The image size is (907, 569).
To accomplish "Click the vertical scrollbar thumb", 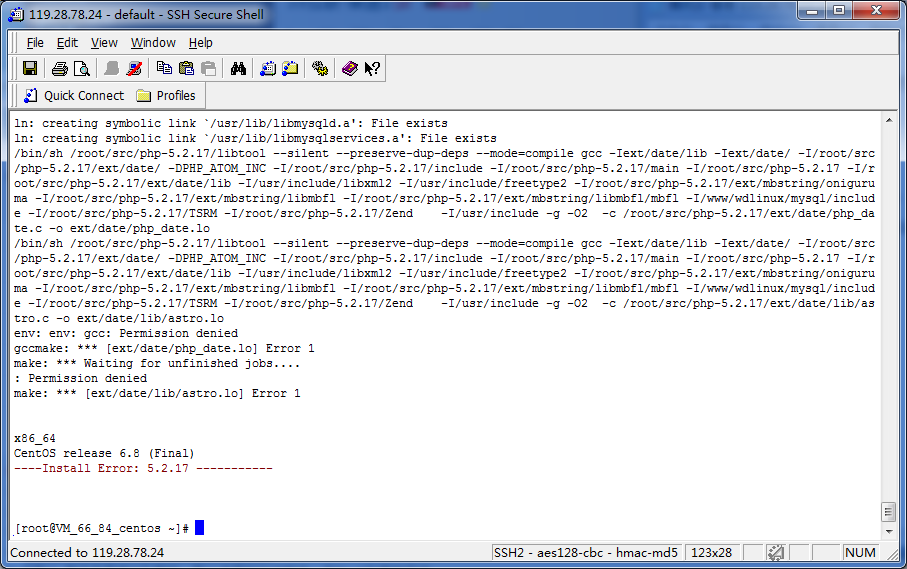I will tap(889, 512).
